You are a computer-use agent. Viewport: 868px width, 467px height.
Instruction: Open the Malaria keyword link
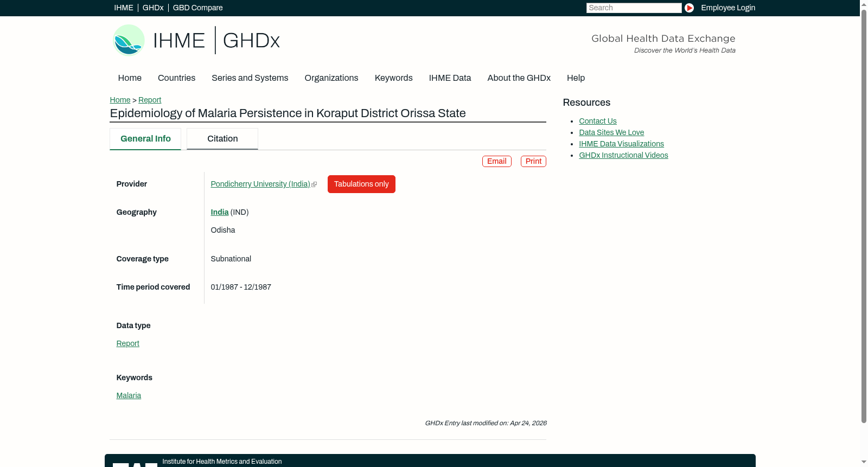point(129,396)
